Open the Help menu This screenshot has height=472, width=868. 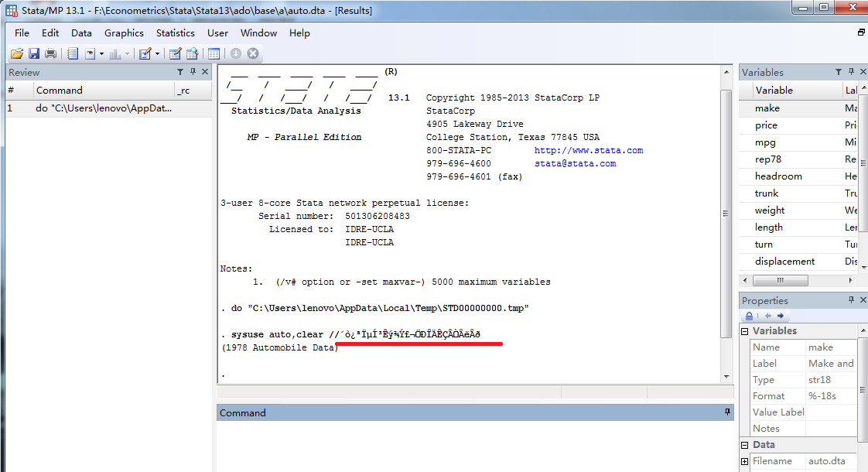click(299, 33)
